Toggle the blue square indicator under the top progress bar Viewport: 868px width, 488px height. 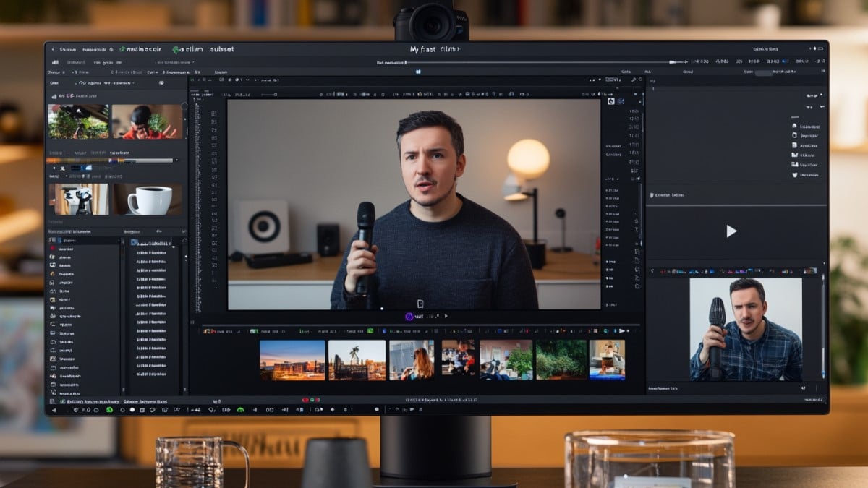(417, 72)
